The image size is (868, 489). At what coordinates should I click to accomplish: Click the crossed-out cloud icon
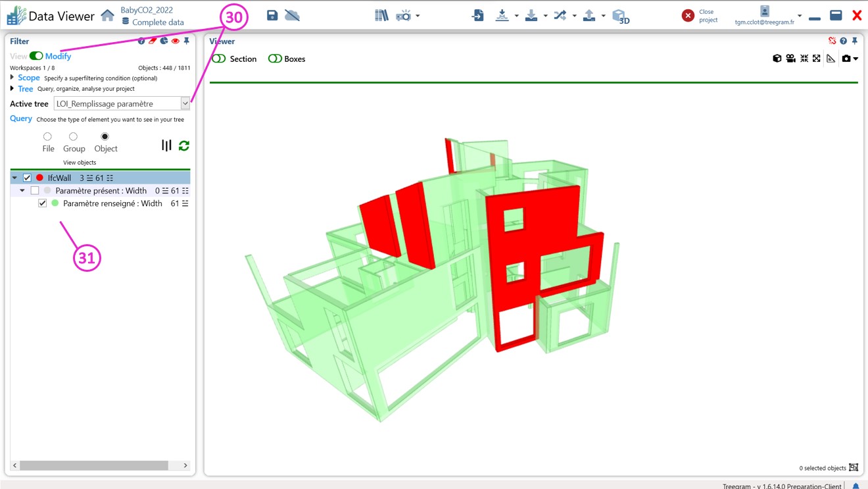point(293,15)
